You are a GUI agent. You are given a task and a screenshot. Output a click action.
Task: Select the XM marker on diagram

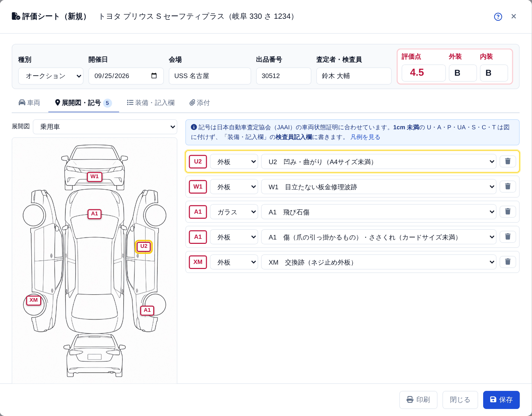tap(33, 300)
